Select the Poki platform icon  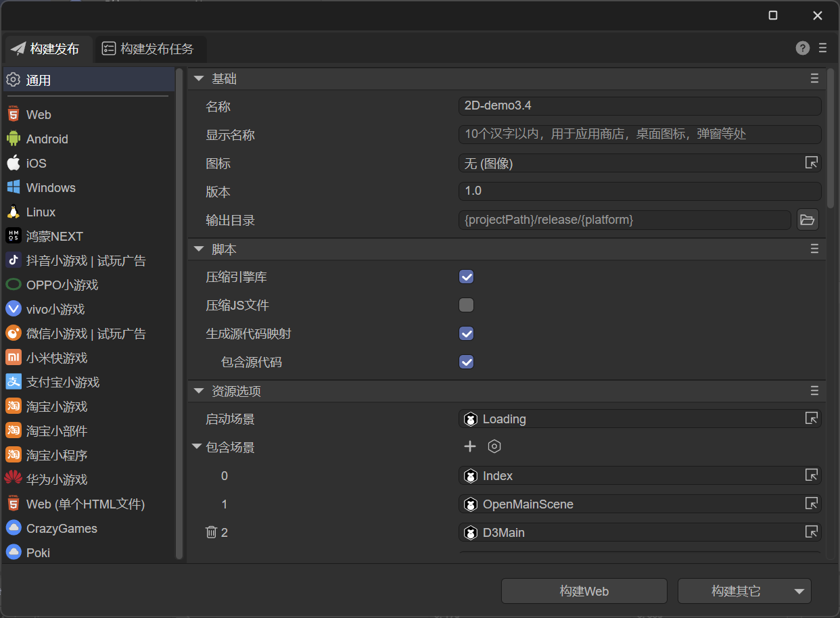click(x=14, y=552)
